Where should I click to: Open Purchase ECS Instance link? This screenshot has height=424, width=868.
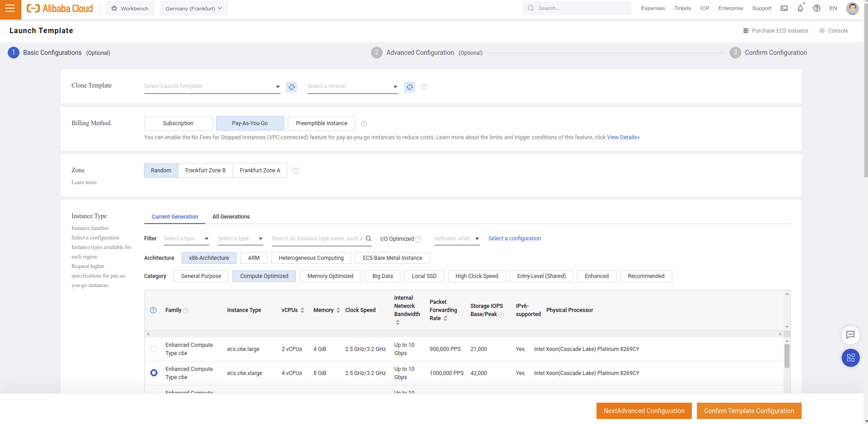[775, 31]
